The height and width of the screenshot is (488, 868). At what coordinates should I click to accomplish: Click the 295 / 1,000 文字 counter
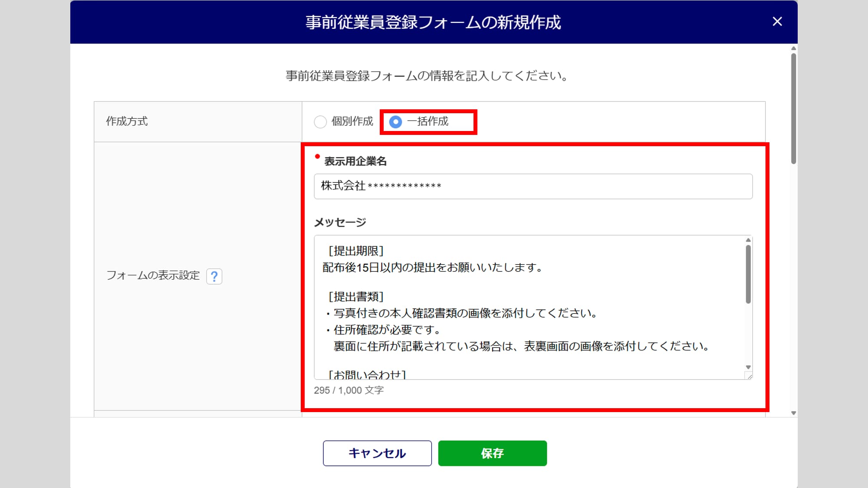[349, 390]
